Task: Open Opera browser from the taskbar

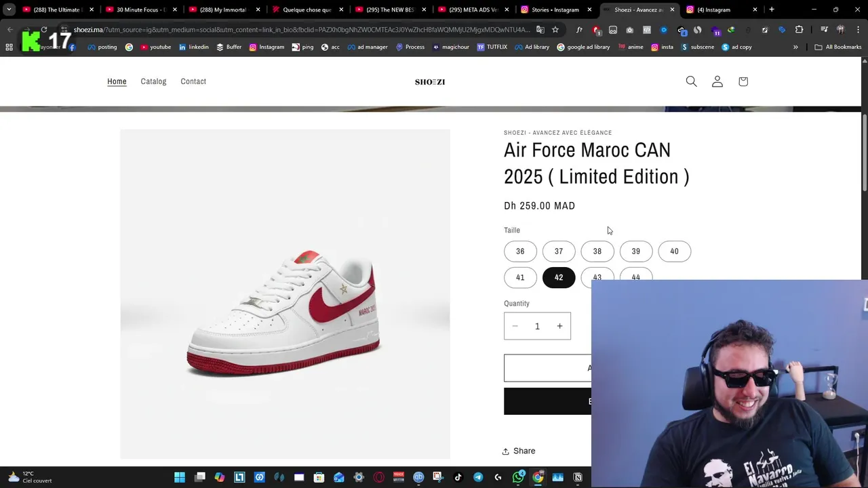Action: 378,477
